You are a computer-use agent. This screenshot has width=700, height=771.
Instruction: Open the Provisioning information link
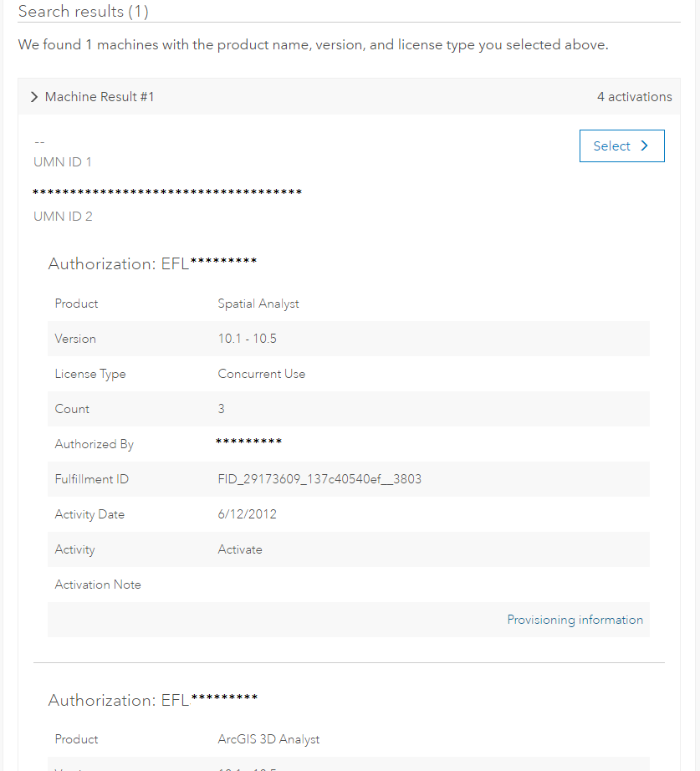(x=575, y=620)
